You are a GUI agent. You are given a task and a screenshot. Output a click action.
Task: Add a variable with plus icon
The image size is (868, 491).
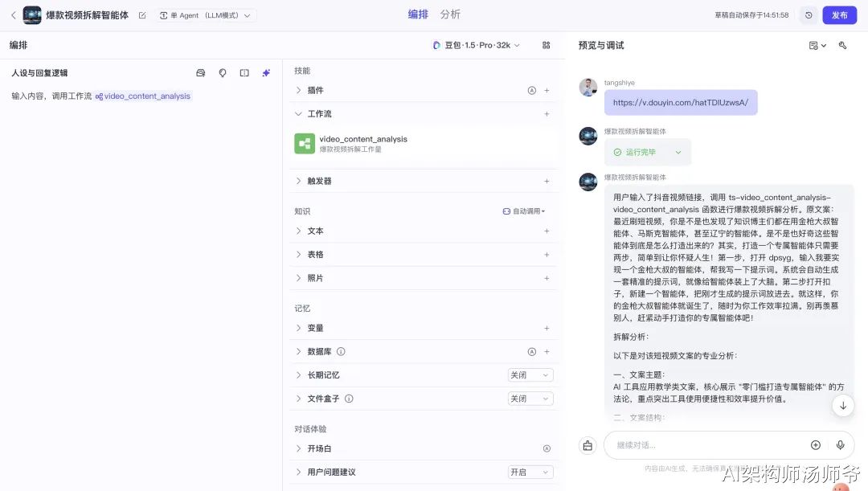click(x=547, y=328)
